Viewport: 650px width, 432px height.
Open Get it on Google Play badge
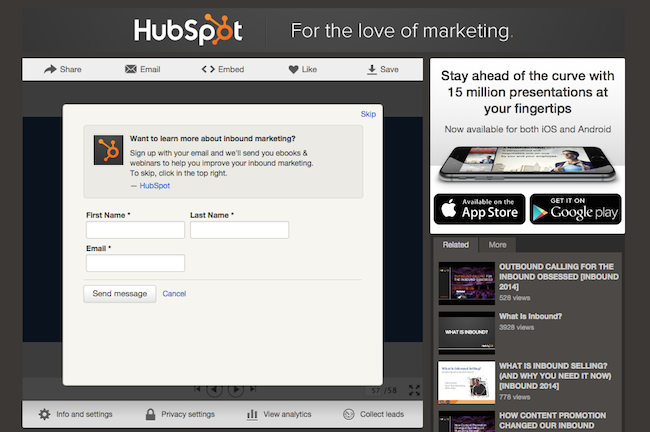575,209
